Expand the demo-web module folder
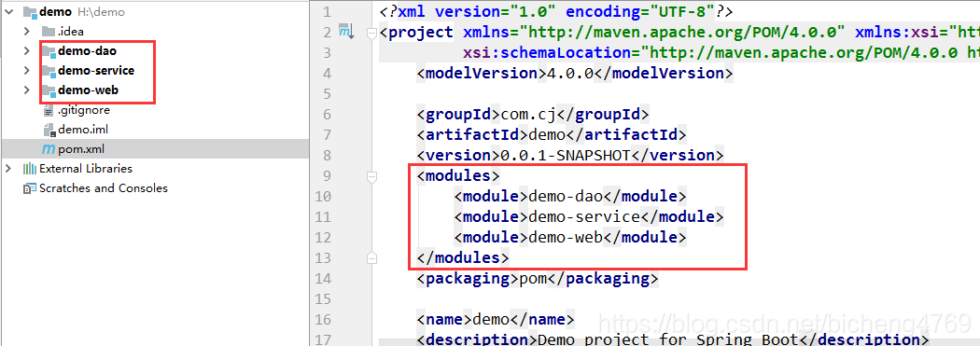This screenshot has width=980, height=346. coord(26,90)
